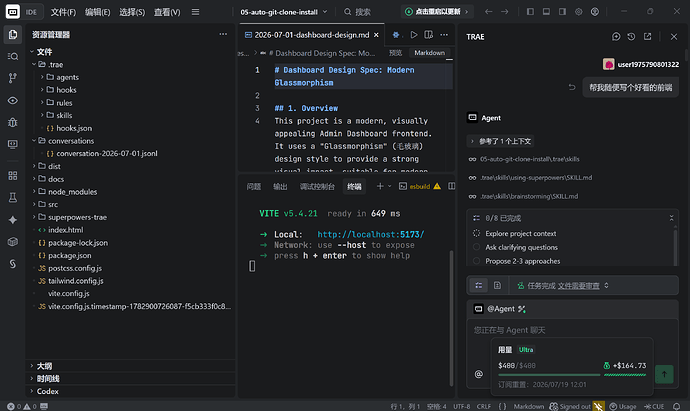Screen dimensions: 690x411
Task: Click the @ mention icon in chat
Action: tap(479, 374)
